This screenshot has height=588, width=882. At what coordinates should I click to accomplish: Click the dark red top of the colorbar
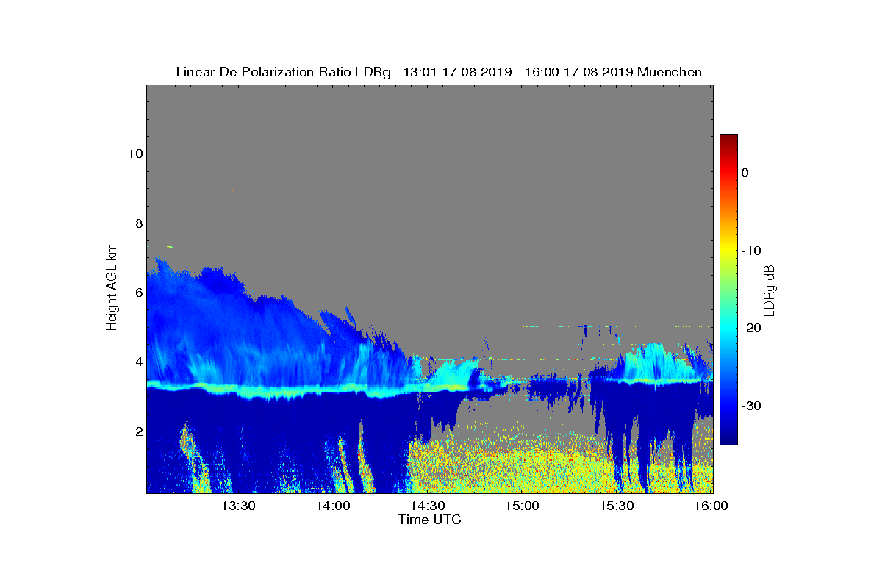coord(728,139)
